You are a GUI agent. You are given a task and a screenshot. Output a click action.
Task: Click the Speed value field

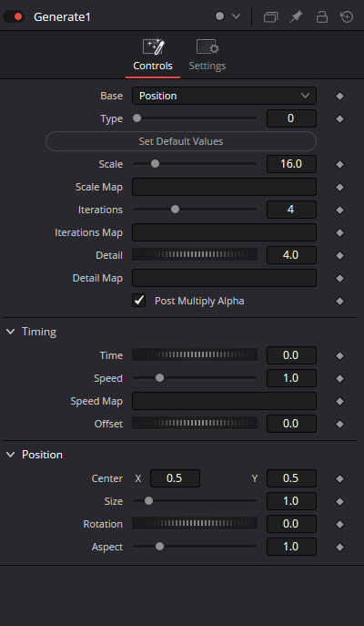click(x=291, y=378)
